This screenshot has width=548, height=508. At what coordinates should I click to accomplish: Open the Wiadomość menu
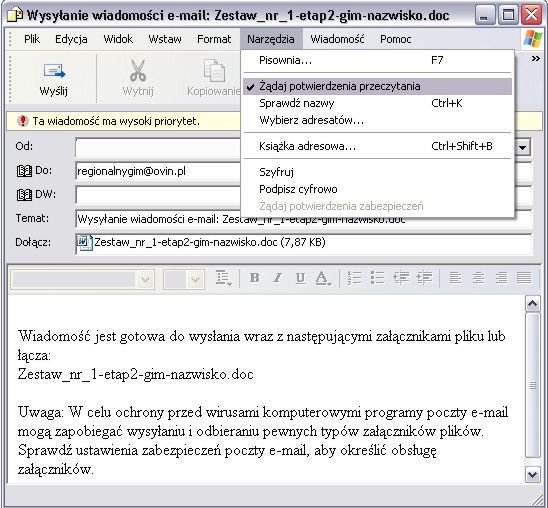pyautogui.click(x=337, y=39)
